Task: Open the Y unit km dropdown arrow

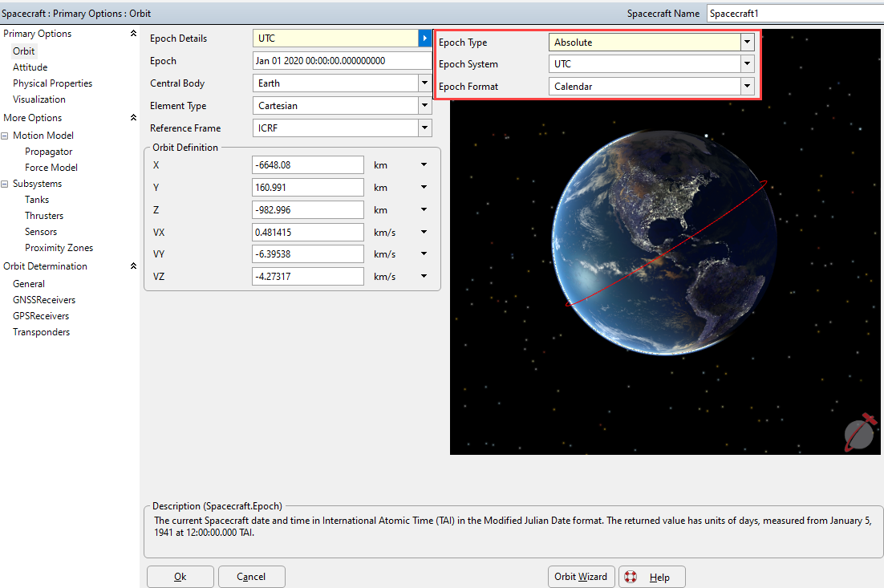Action: [x=424, y=187]
